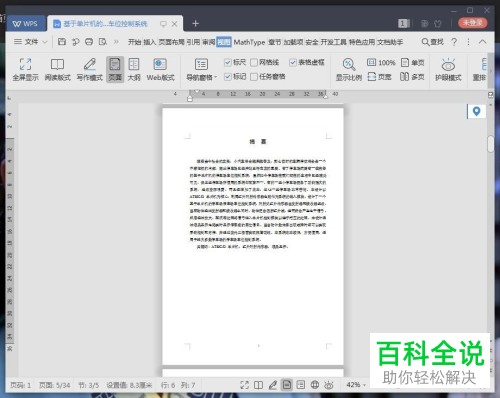Viewport: 500px width, 398px height.
Task: Click the location pin icon beside the document
Action: (476, 111)
